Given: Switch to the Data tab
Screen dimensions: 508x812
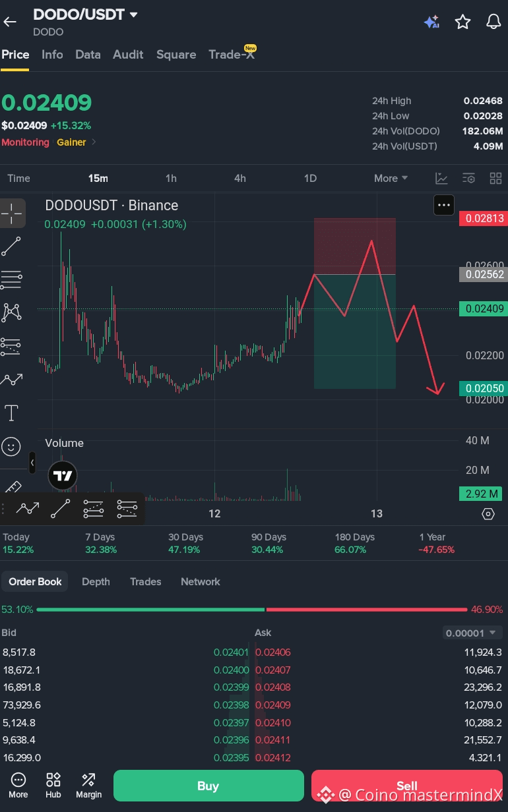Looking at the screenshot, I should [x=88, y=55].
